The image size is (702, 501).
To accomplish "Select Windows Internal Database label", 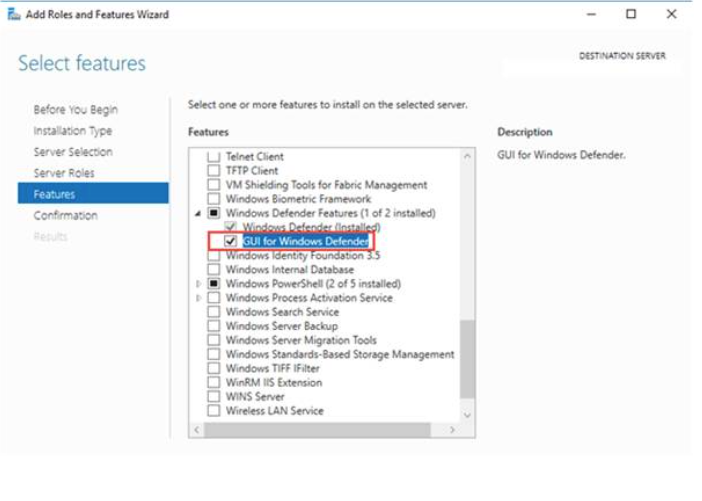I will (x=290, y=270).
